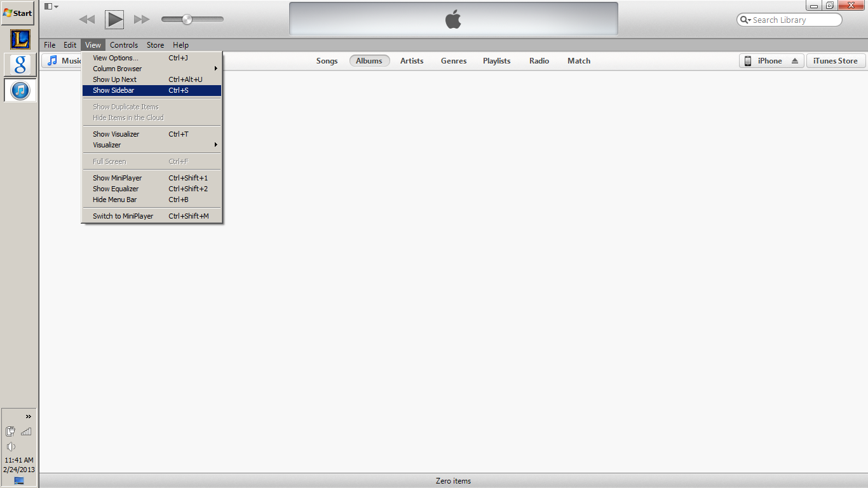Skip to the previous track
Viewport: 868px width, 488px height.
tap(86, 20)
